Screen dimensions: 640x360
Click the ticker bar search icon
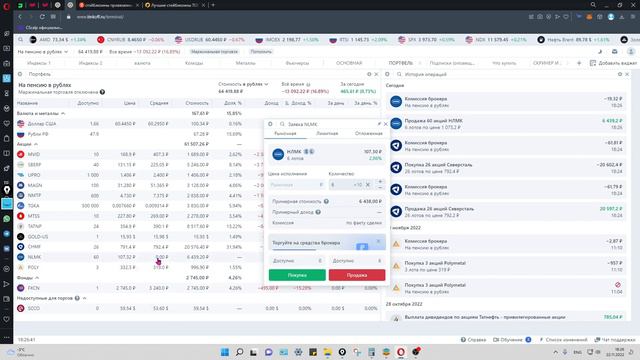[20, 40]
